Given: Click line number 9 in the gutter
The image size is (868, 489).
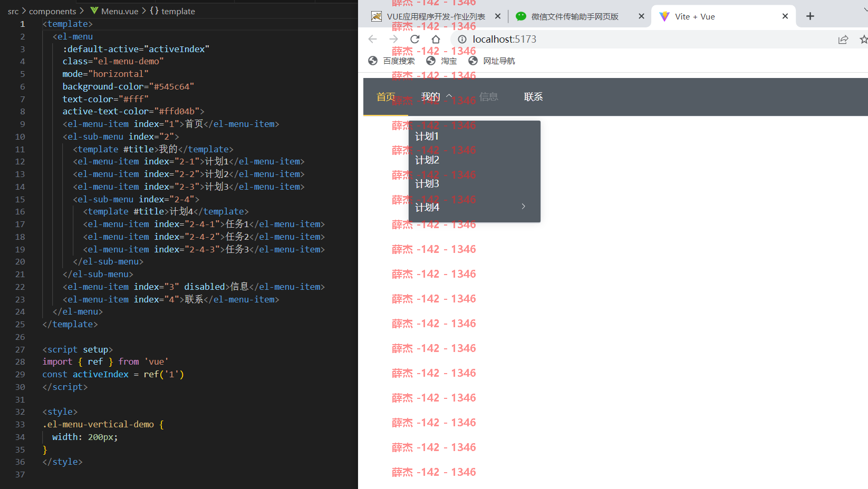Looking at the screenshot, I should 22,124.
